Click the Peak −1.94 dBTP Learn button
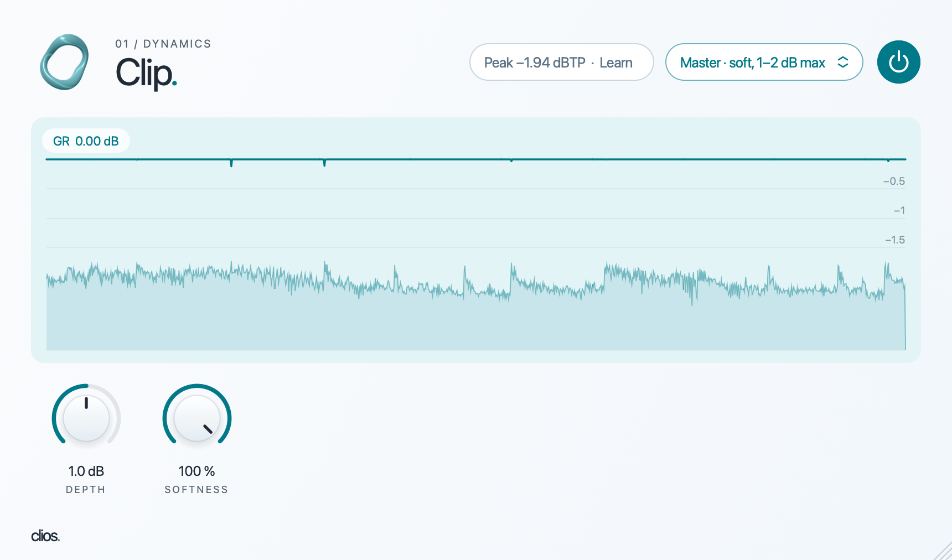Screen dimensions: 952x560 (x=561, y=62)
